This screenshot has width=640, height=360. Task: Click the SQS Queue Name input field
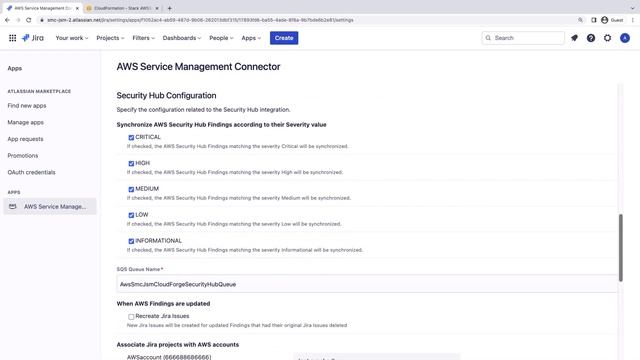tap(367, 284)
